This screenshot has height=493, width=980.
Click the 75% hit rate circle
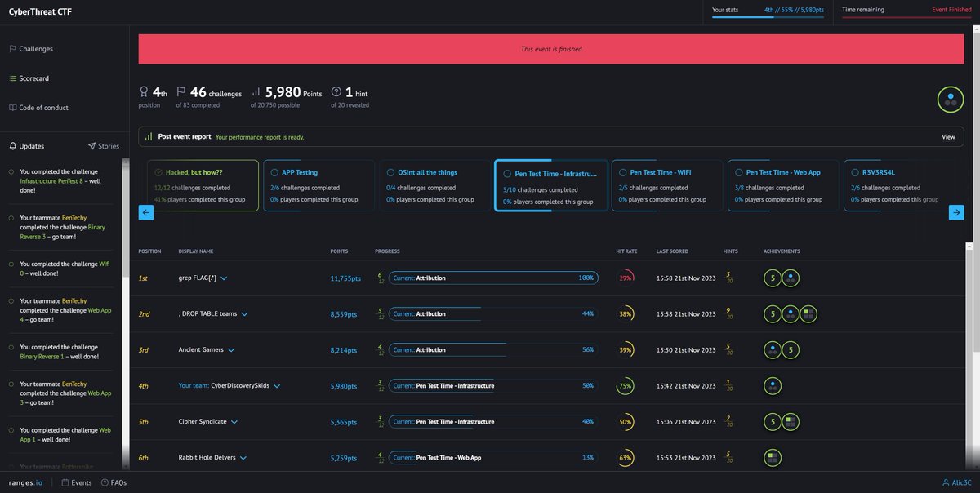point(626,386)
